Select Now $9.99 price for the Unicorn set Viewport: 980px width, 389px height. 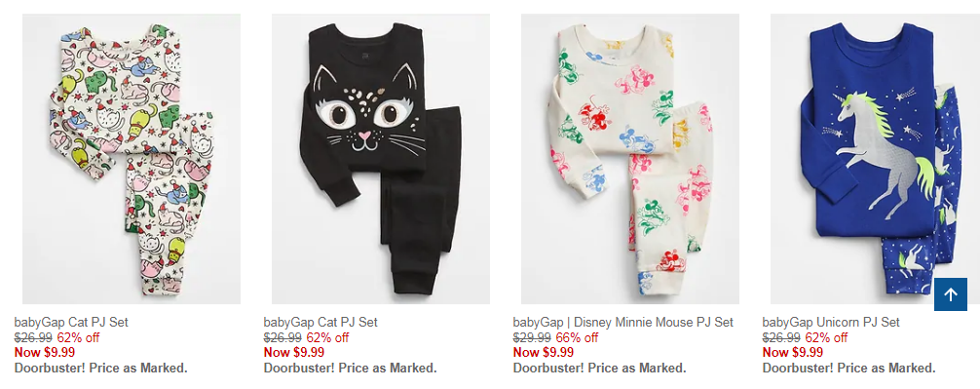793,352
